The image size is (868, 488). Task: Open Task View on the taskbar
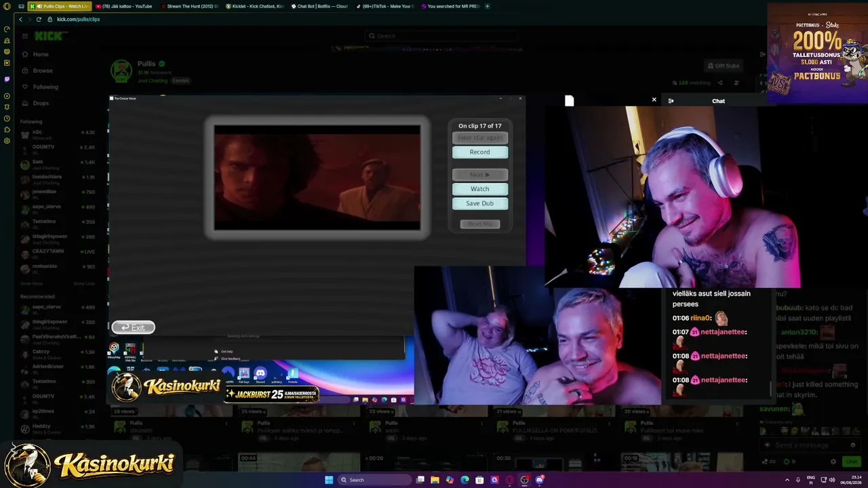point(420,480)
